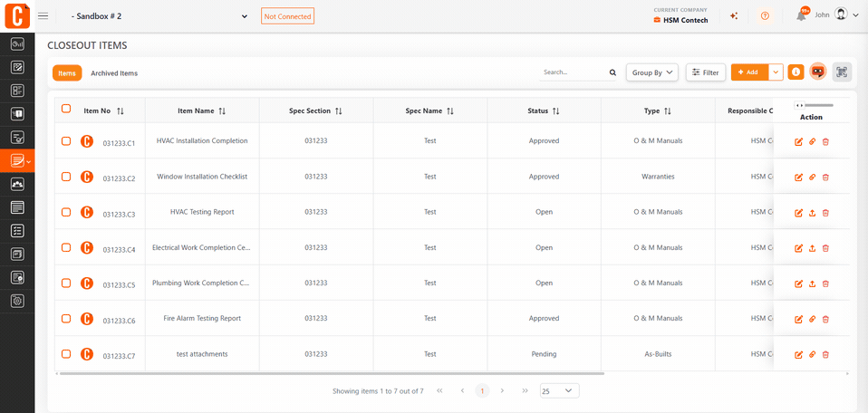The image size is (868, 413).
Task: Click the table horizontal scrollbar
Action: 332,374
